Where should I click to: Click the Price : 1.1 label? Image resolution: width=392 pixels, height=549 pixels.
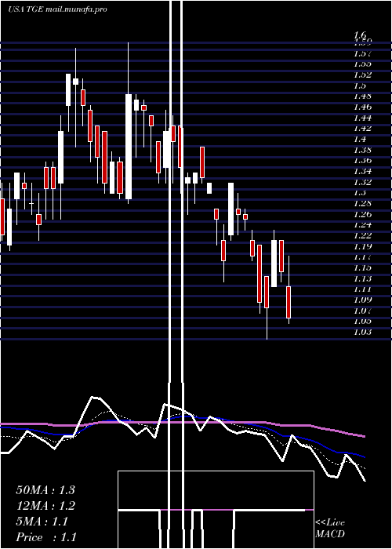(46, 537)
